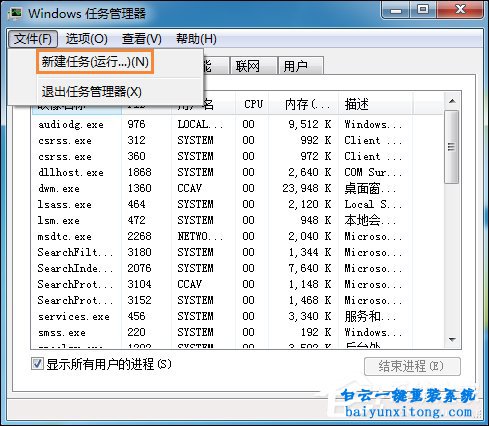This screenshot has height=426, width=489.
Task: Click description 服务和... of services.exe
Action: pyautogui.click(x=370, y=316)
